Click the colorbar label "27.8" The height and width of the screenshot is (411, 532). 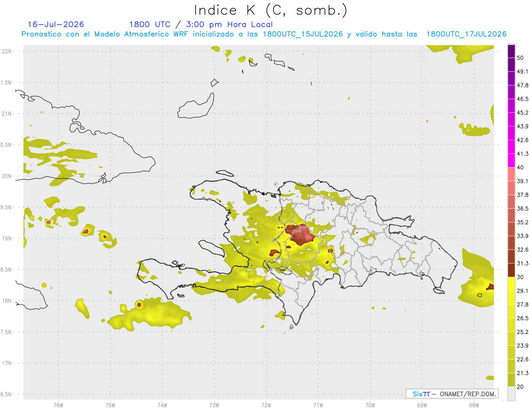[x=522, y=305]
